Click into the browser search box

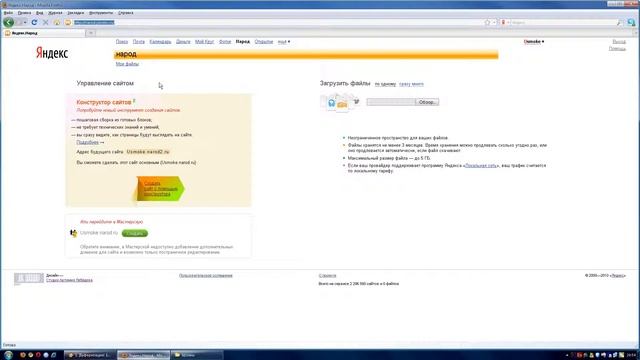click(x=562, y=23)
